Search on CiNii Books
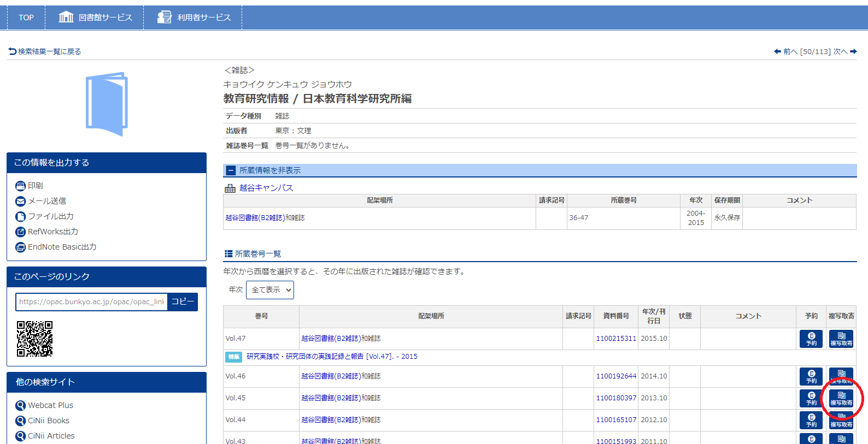Screen dimensions: 868x444 click(43, 421)
